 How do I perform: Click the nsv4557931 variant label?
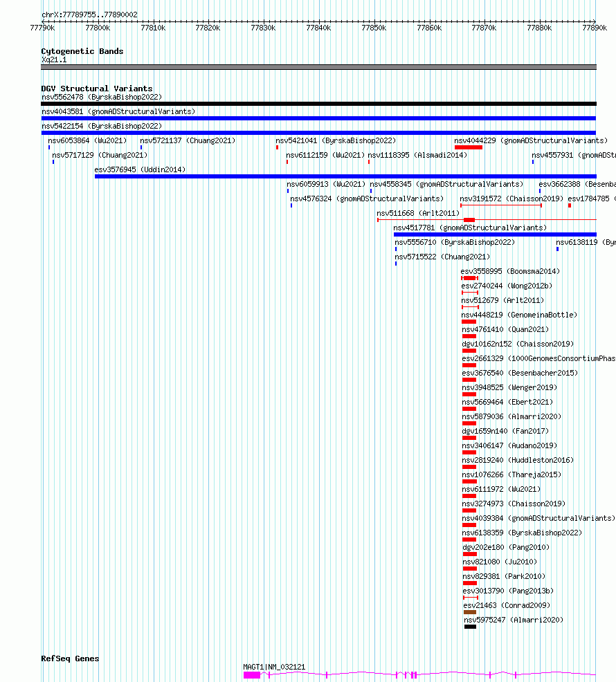pos(574,155)
